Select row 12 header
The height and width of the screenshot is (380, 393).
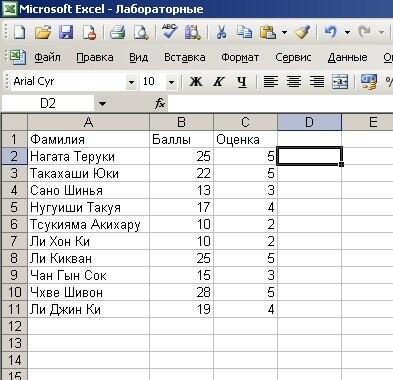(x=14, y=326)
